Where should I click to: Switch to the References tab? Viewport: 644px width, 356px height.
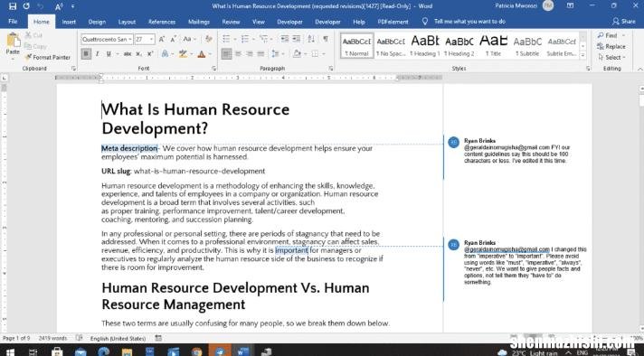point(162,22)
